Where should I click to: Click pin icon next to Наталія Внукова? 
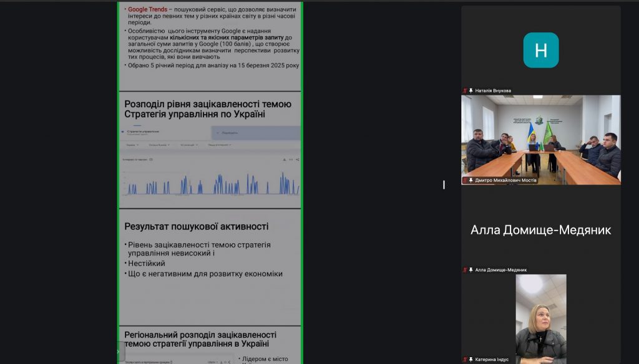(471, 90)
